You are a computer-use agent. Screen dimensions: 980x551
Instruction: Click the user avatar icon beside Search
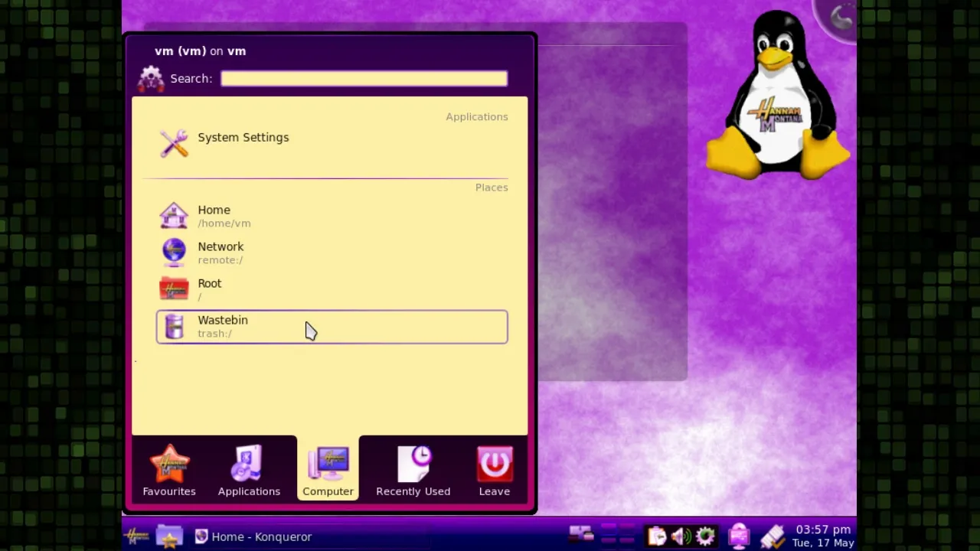coord(151,78)
